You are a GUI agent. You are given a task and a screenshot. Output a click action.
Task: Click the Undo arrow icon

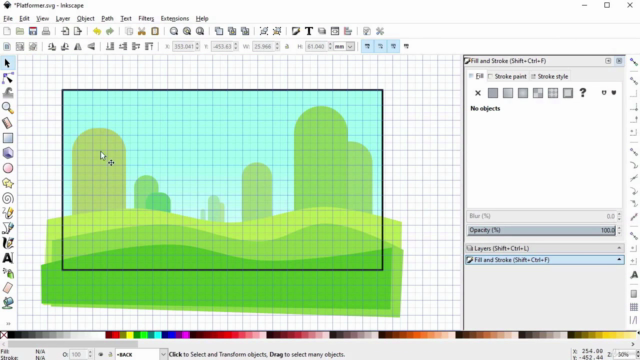[97, 31]
